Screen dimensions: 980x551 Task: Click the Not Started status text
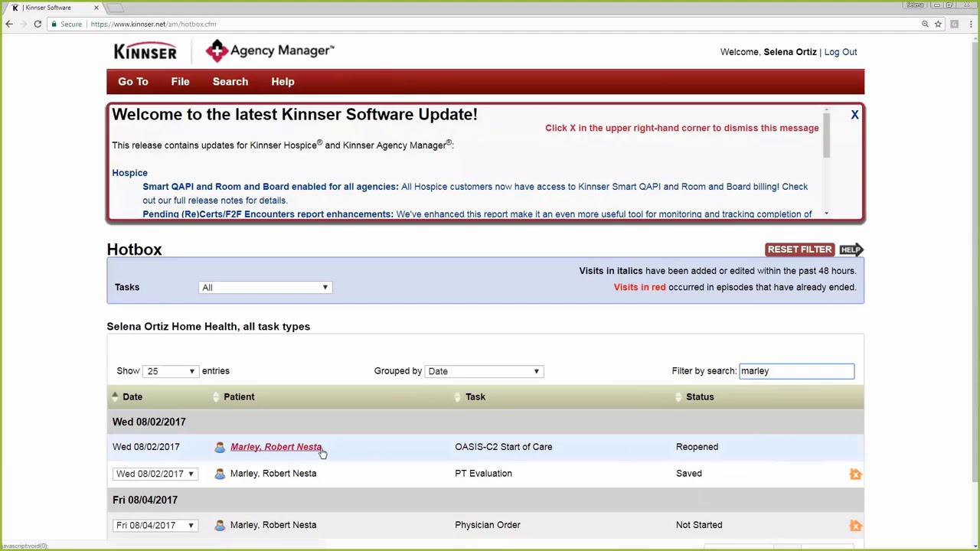tap(699, 525)
